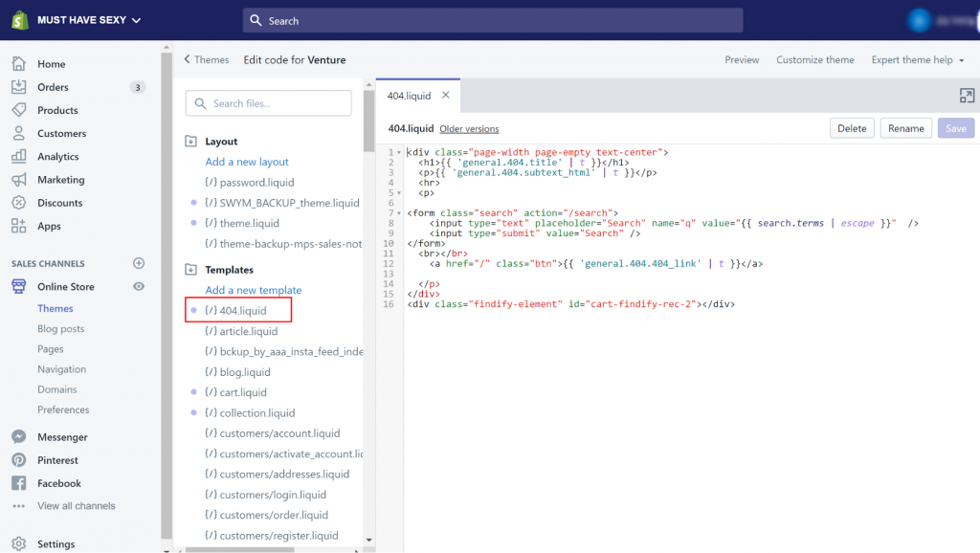Viewport: 980px width, 553px height.
Task: Expand Expert theme help menu
Action: point(918,59)
